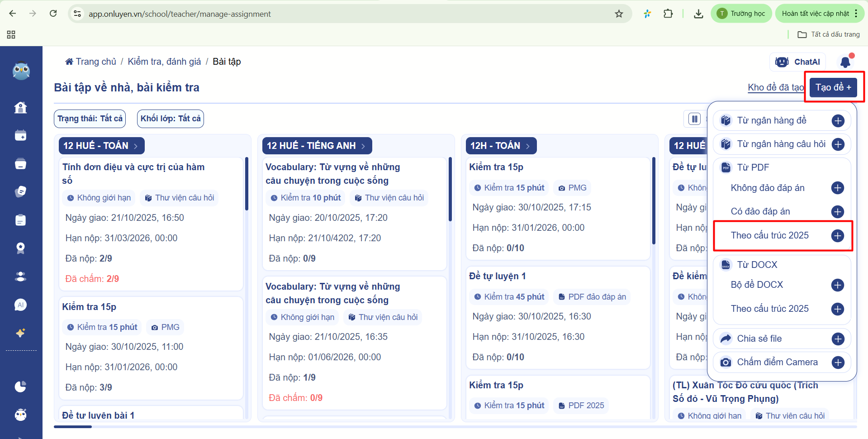Viewport: 868px width, 439px height.
Task: Click the Tạo đề + button
Action: 833,87
